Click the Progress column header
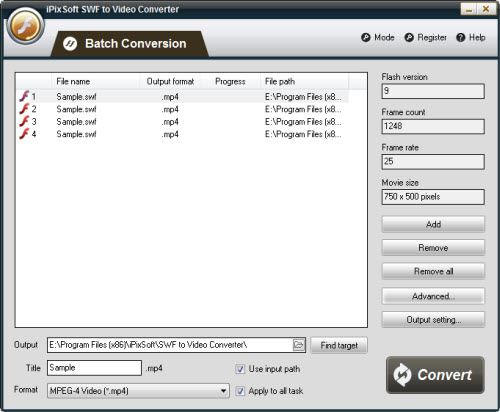Image resolution: width=500 pixels, height=412 pixels. coord(230,81)
